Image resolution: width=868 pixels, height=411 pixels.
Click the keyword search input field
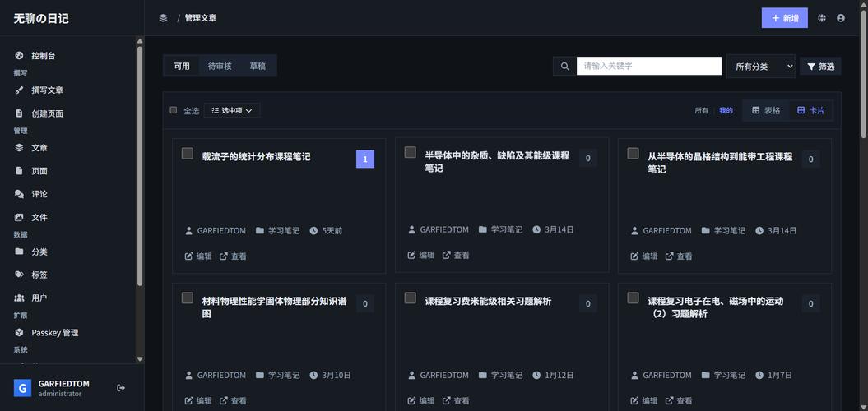pos(648,66)
